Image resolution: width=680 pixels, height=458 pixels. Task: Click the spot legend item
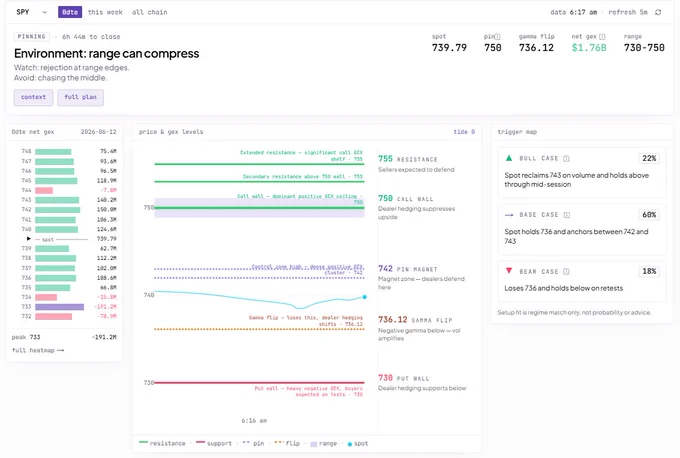point(358,443)
